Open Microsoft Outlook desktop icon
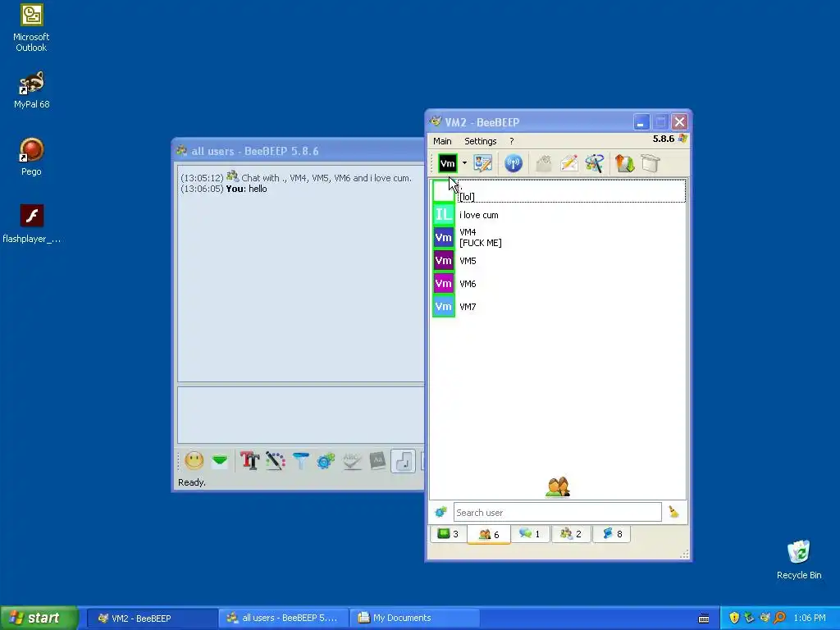Screen dimensions: 840x630 (x=31, y=28)
